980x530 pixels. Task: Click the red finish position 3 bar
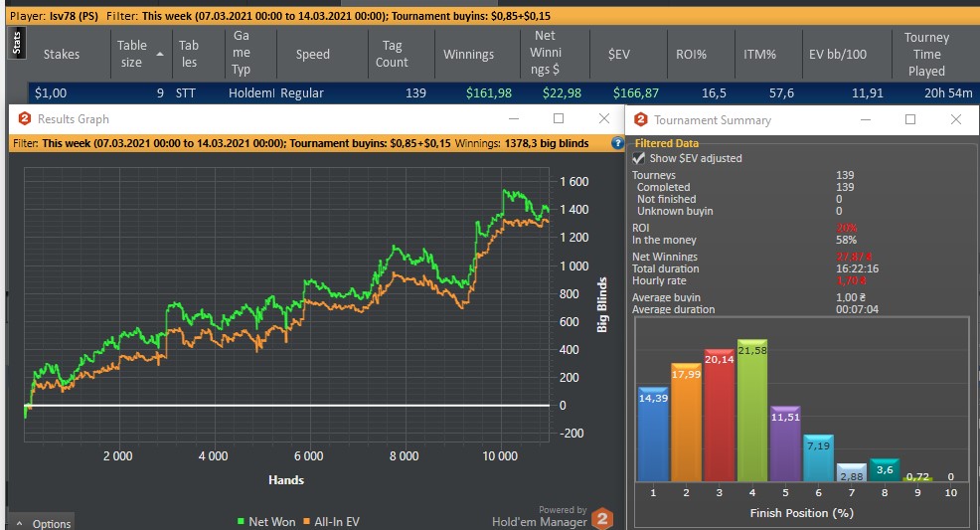pos(720,415)
